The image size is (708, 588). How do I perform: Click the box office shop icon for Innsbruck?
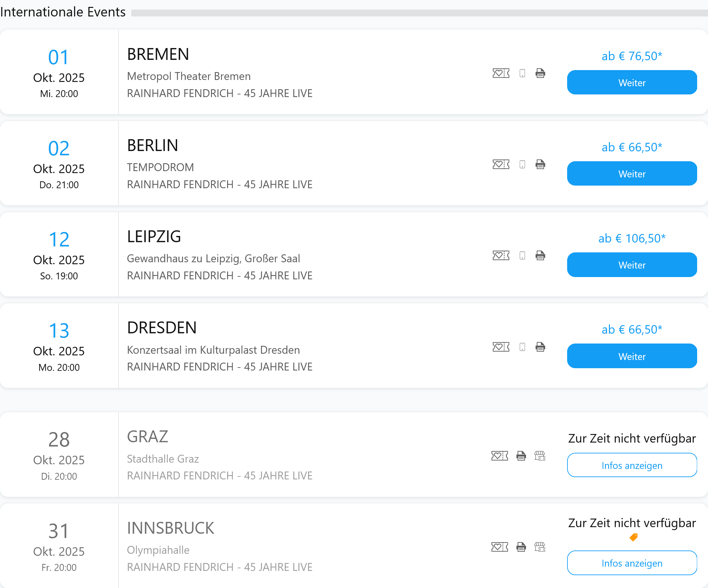point(540,547)
